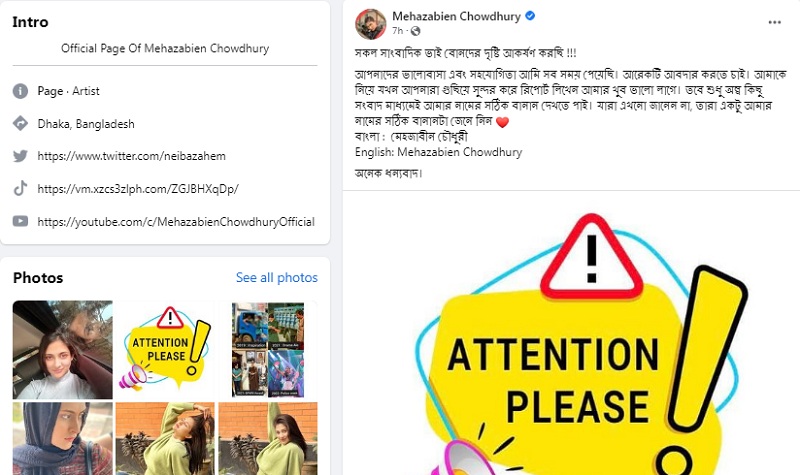The image size is (800, 475).
Task: Click the Twitter bird icon in Intro
Action: 20,156
